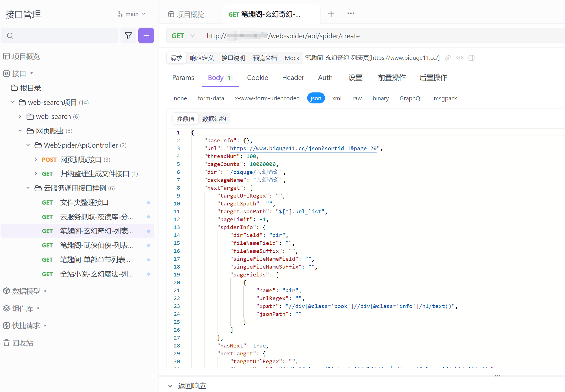
Task: Switch to the Params tab
Action: pyautogui.click(x=183, y=78)
